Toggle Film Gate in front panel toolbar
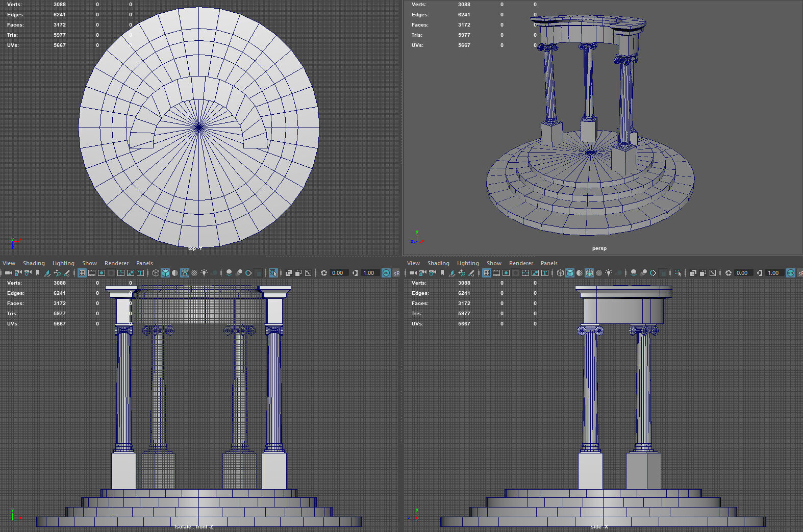The width and height of the screenshot is (803, 532). point(92,273)
